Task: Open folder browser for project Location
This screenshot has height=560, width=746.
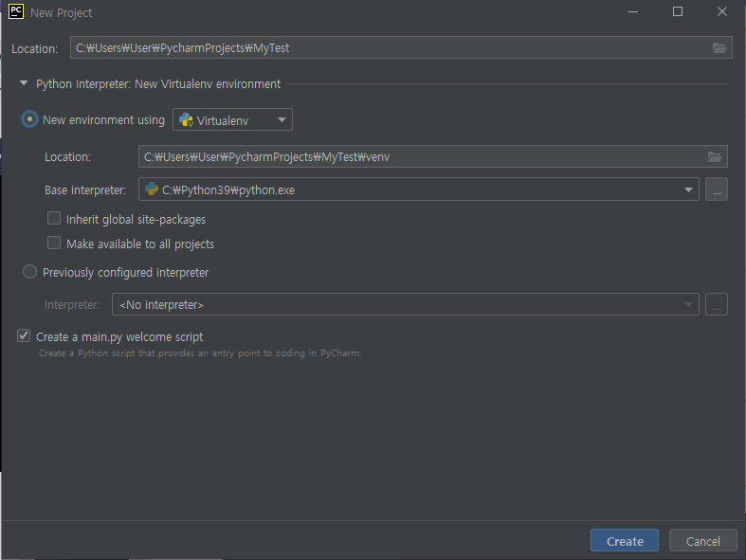Action: 719,47
